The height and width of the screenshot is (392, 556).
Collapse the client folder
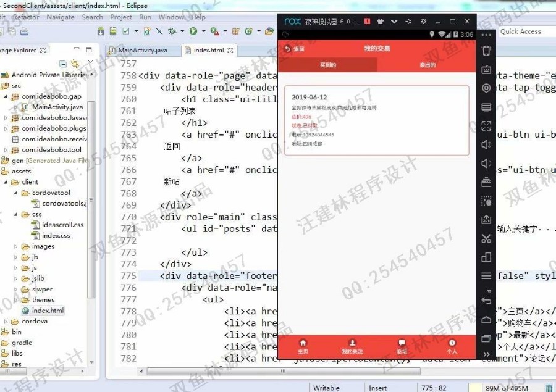tap(6, 182)
